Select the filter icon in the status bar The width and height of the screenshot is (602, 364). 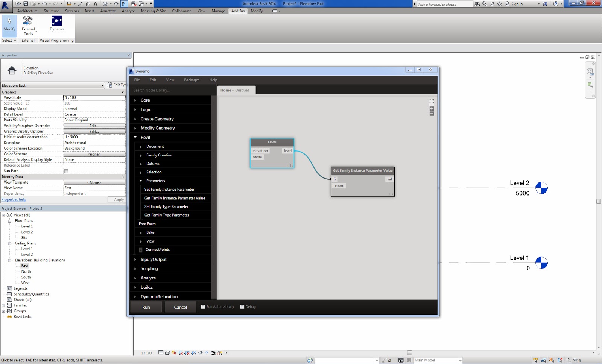575,360
